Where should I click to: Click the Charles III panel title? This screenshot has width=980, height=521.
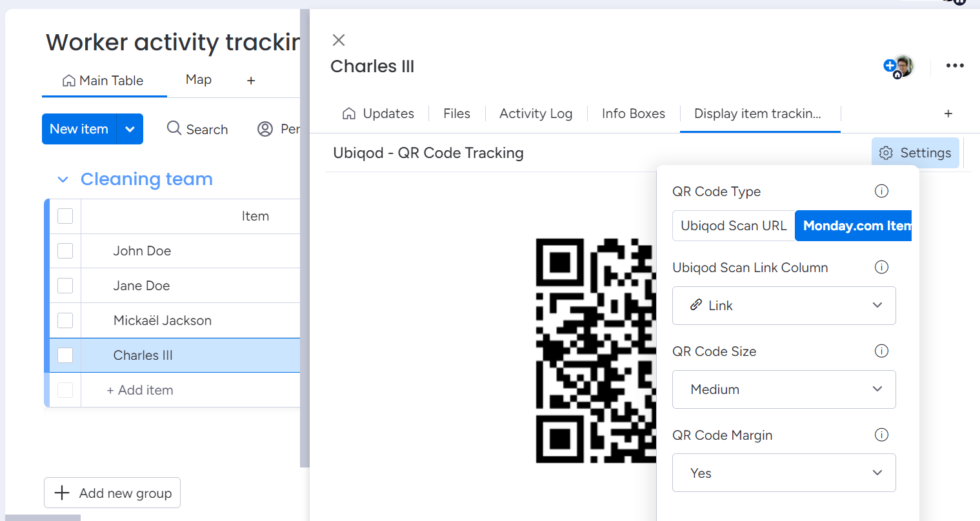(x=372, y=66)
